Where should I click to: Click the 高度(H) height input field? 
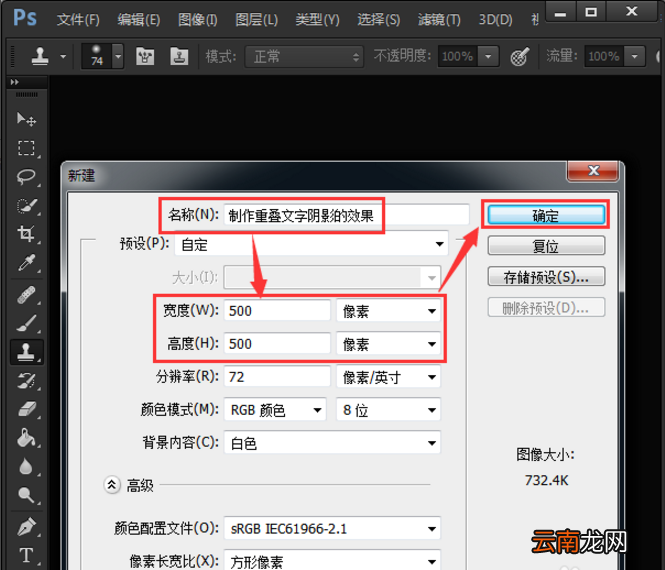[x=277, y=344]
